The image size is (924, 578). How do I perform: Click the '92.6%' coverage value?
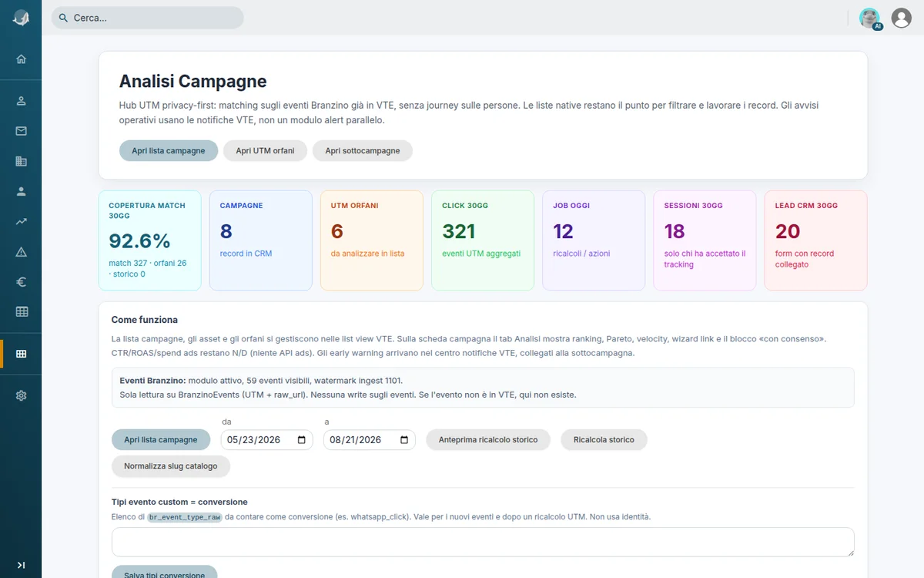point(139,241)
